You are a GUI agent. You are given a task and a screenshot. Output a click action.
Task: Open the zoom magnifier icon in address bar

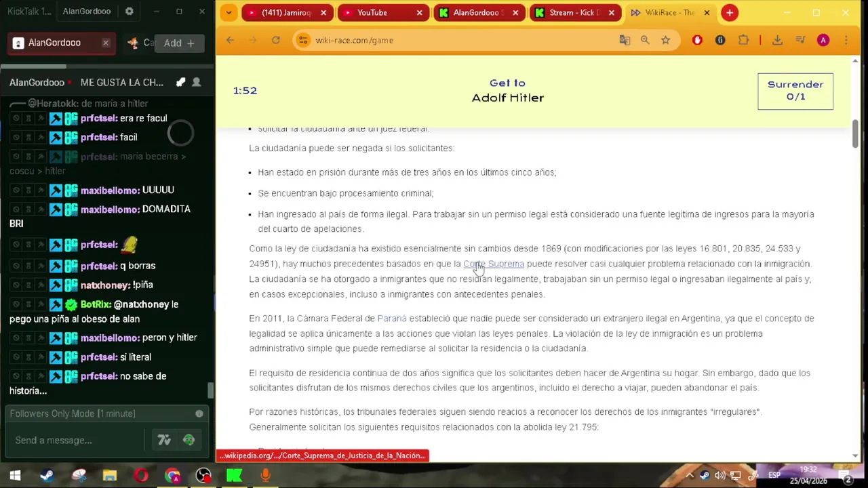[645, 40]
